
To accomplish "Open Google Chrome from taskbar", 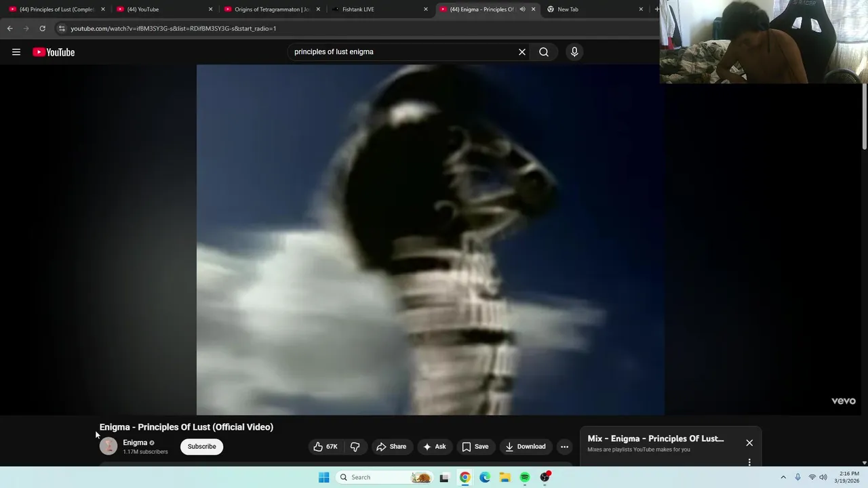I will point(465,477).
